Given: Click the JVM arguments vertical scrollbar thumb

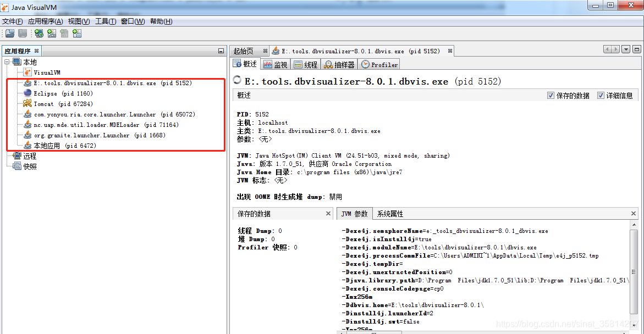Looking at the screenshot, I should (634, 272).
